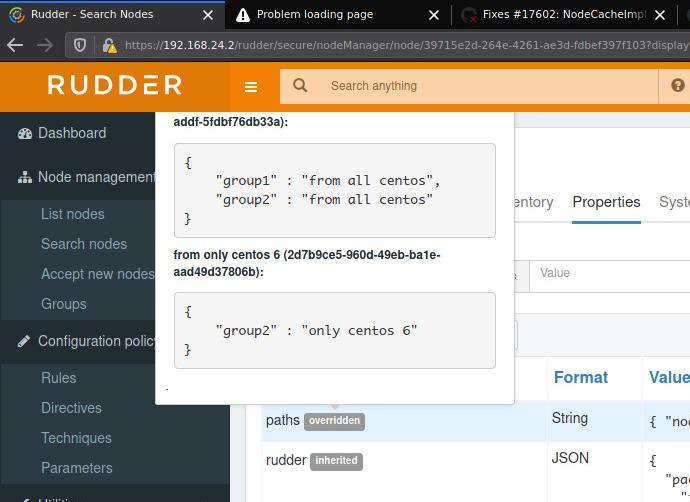This screenshot has height=502, width=690.
Task: Click the browser forward arrow
Action: point(44,45)
